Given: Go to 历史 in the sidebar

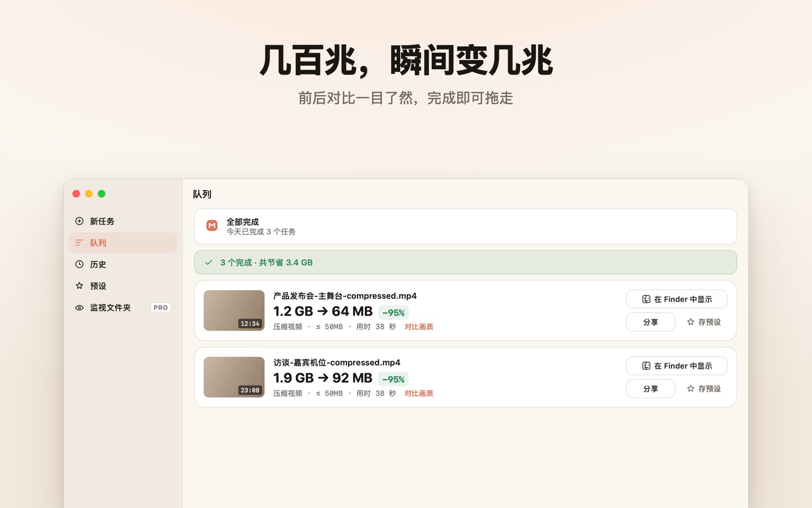Looking at the screenshot, I should [x=123, y=264].
